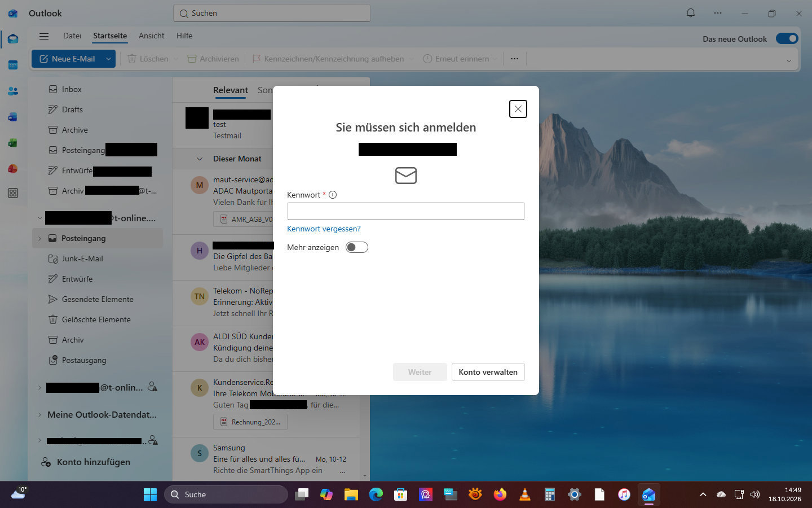This screenshot has height=508, width=812.
Task: Click the Mail icon in left rail
Action: tap(13, 39)
